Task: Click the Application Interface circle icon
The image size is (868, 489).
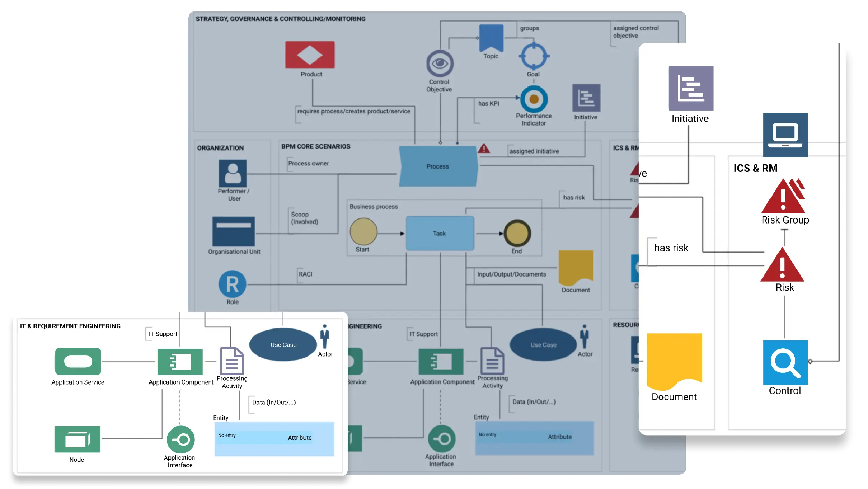Action: (x=180, y=439)
